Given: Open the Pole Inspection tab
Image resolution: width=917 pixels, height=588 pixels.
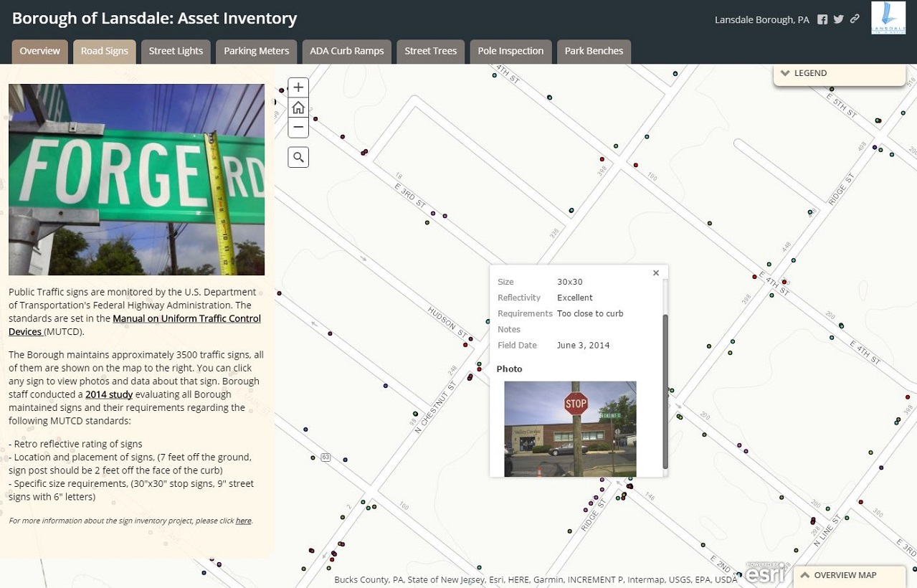Looking at the screenshot, I should pyautogui.click(x=510, y=51).
